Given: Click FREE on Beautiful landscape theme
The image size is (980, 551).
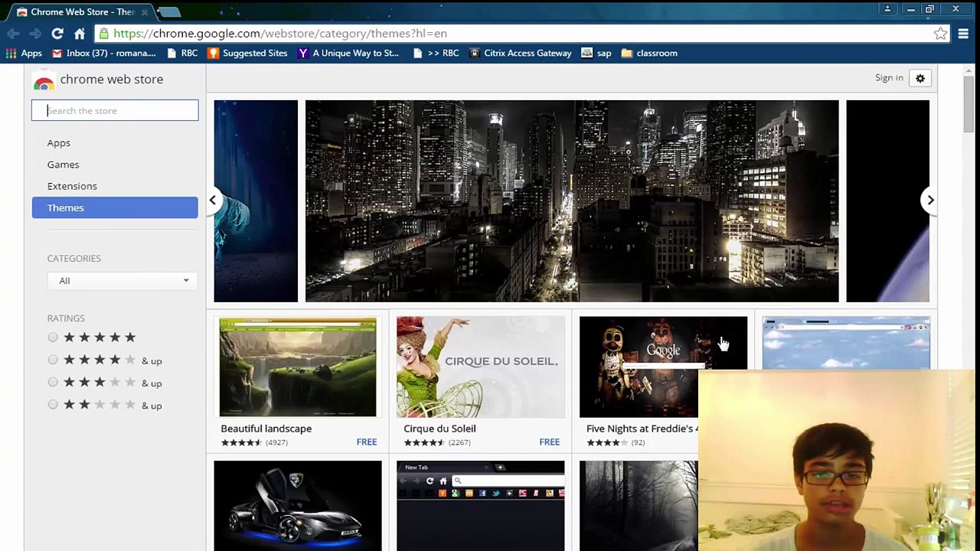Looking at the screenshot, I should pos(367,442).
